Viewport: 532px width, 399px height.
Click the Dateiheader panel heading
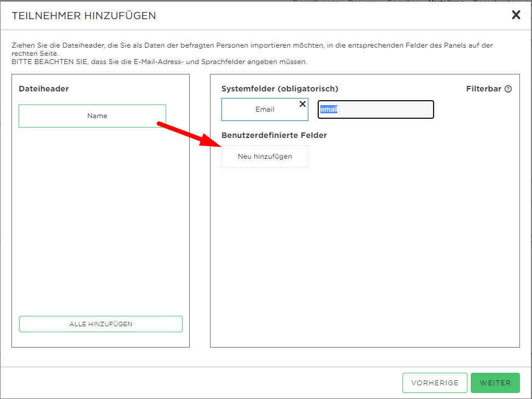[x=44, y=89]
